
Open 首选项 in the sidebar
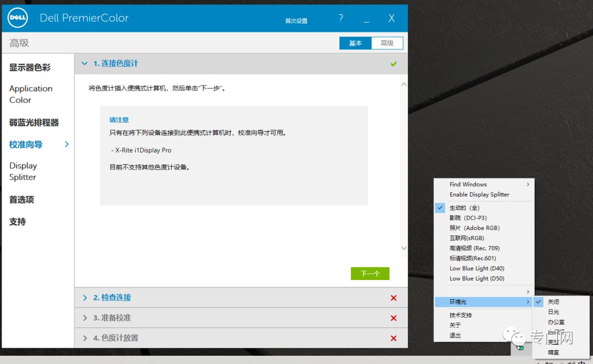click(x=21, y=200)
